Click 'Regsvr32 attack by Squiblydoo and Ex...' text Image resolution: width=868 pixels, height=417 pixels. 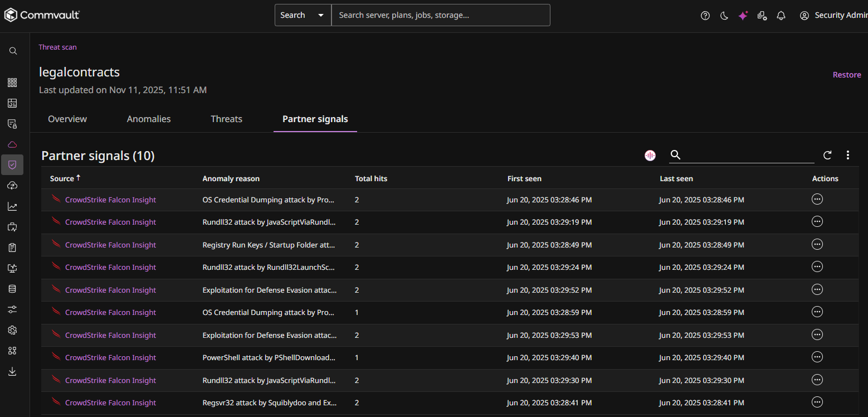tap(269, 403)
